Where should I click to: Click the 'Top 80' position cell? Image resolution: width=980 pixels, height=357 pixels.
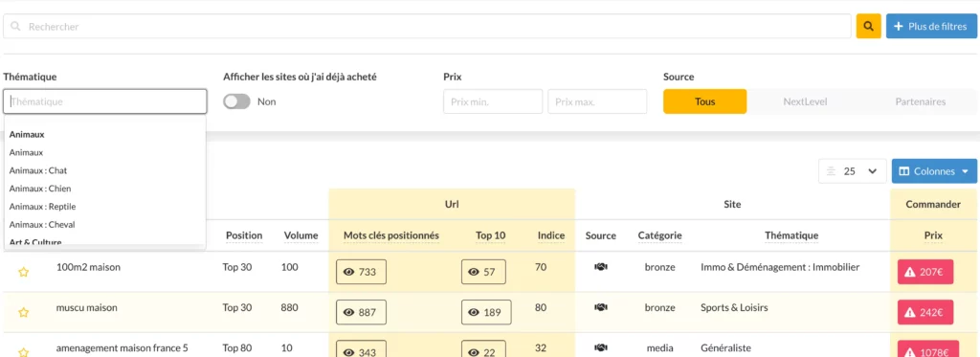237,347
